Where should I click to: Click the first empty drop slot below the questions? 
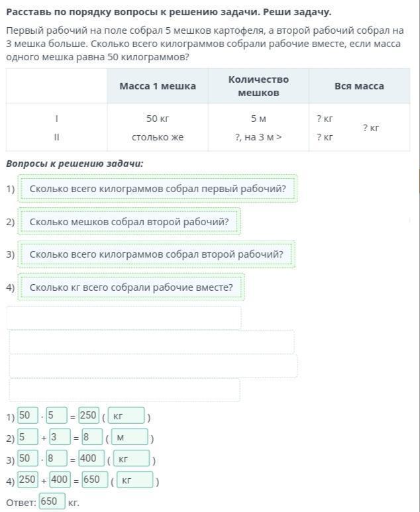click(124, 318)
